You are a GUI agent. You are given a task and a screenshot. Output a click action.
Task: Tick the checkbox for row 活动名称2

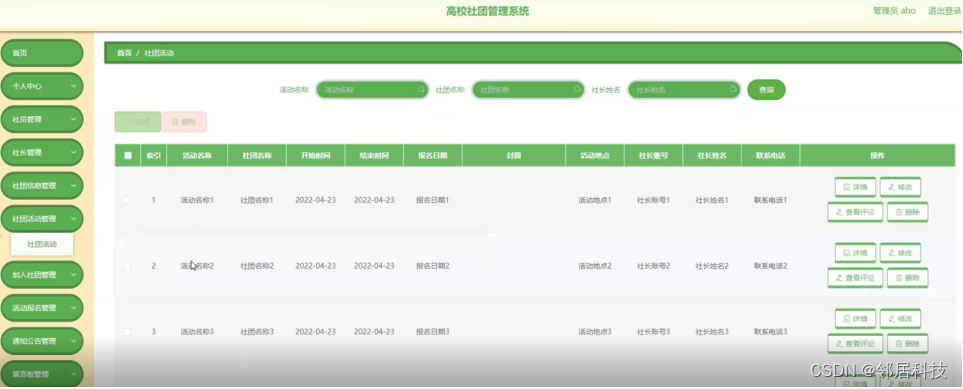coord(127,266)
